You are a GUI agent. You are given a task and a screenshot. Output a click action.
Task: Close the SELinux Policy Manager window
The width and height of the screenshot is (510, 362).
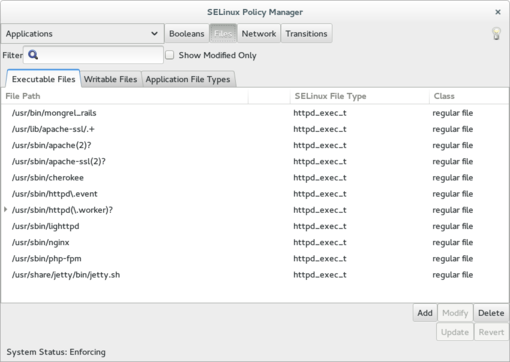pos(498,12)
